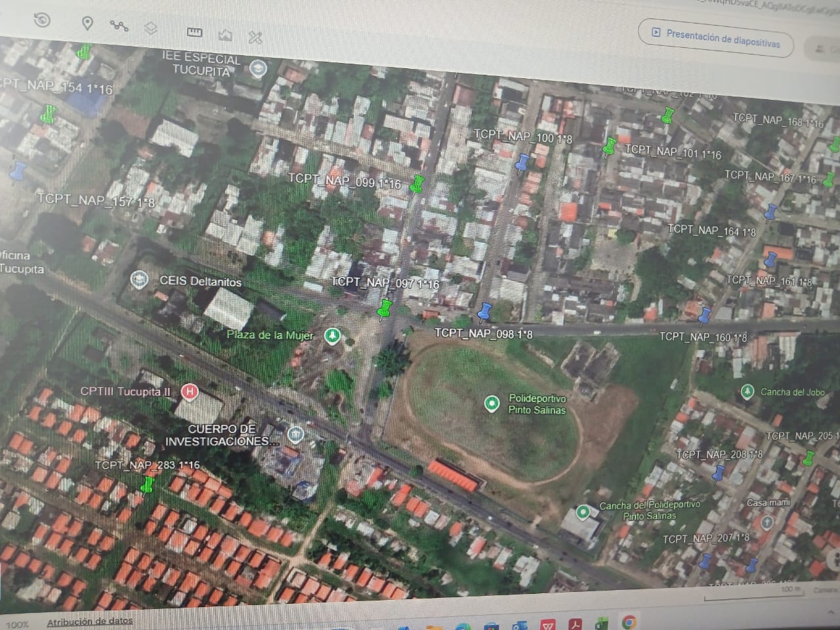Click the CPTIII Tucupita II hospital marker
Image resolution: width=840 pixels, height=630 pixels.
click(190, 392)
